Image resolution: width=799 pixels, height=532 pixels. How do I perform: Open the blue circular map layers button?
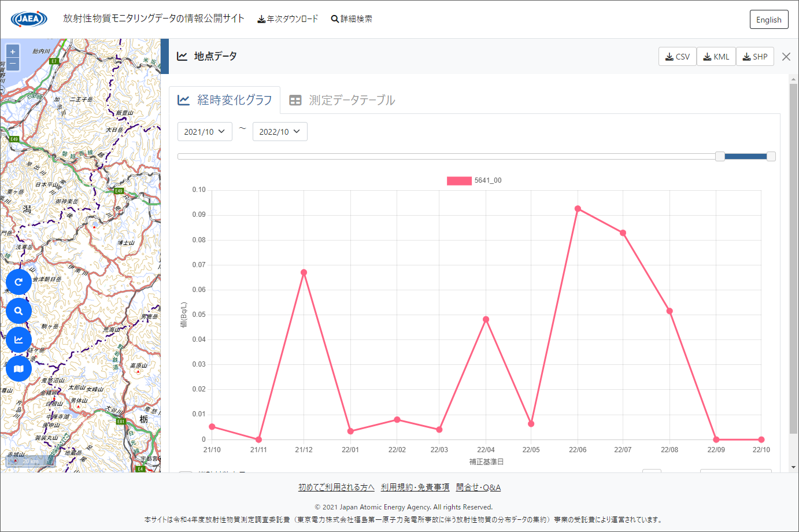19,369
